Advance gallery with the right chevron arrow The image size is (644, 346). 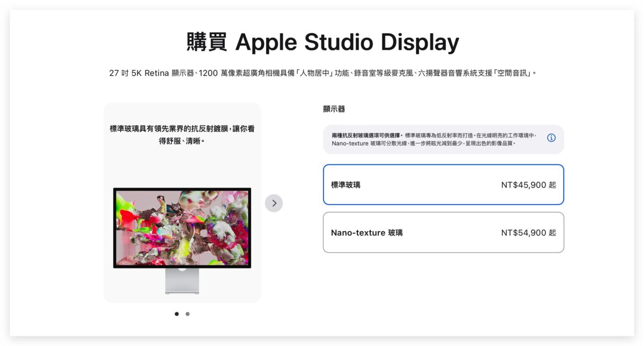(274, 203)
